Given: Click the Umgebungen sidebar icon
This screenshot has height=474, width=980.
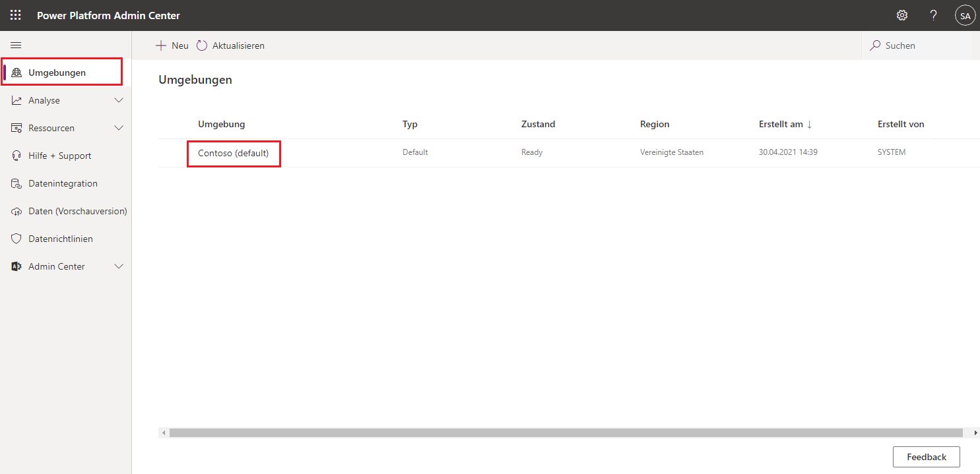Looking at the screenshot, I should tap(16, 73).
